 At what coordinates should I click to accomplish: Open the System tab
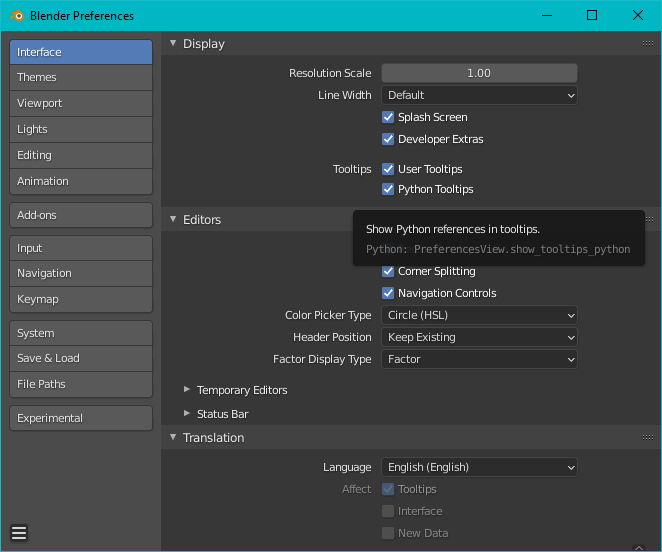coord(81,333)
